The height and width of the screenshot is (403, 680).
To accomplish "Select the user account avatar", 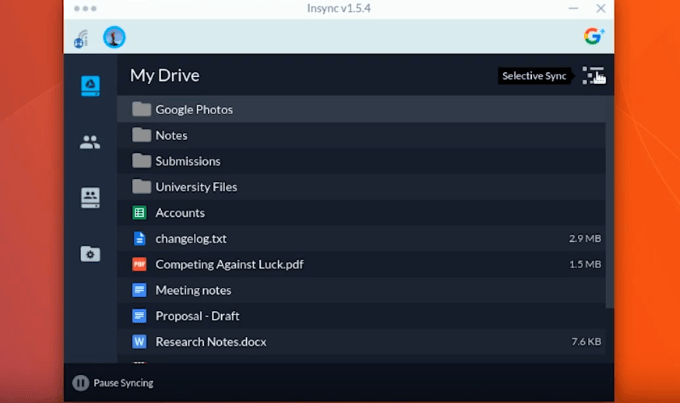I will pyautogui.click(x=114, y=37).
